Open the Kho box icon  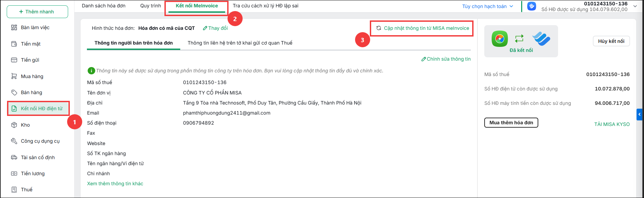[x=14, y=125]
